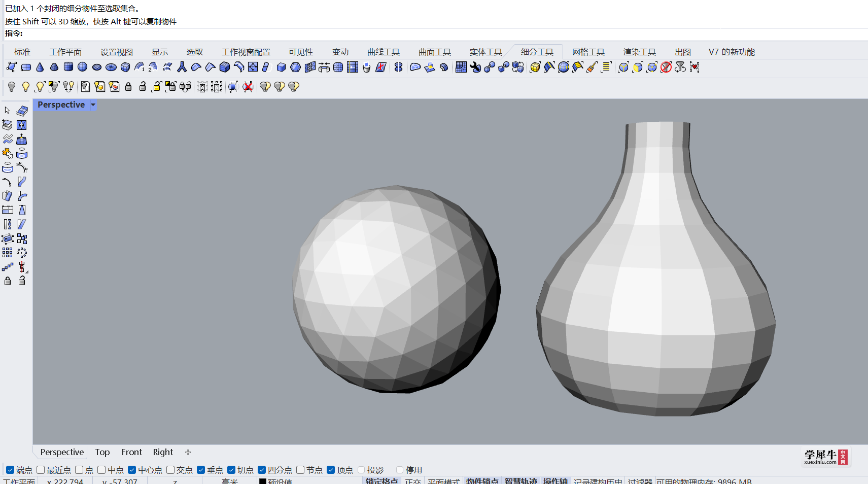Switch to the 标准 toolbar tab
868x484 pixels.
22,52
